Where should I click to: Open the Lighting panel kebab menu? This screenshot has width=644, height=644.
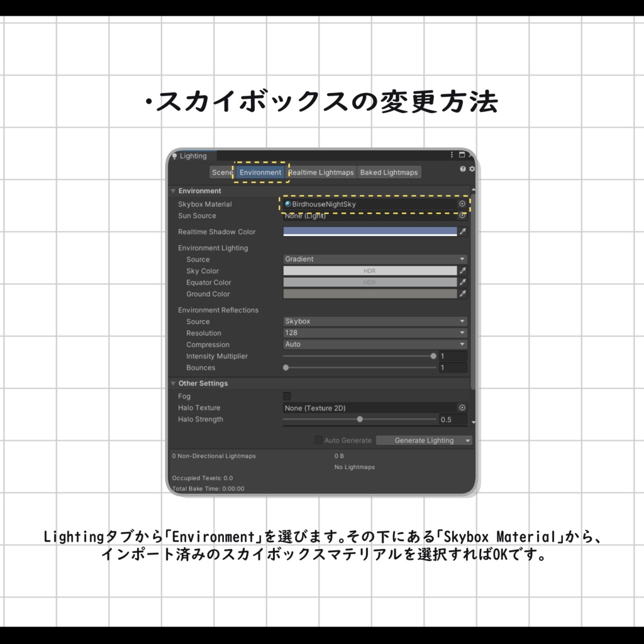click(x=451, y=155)
